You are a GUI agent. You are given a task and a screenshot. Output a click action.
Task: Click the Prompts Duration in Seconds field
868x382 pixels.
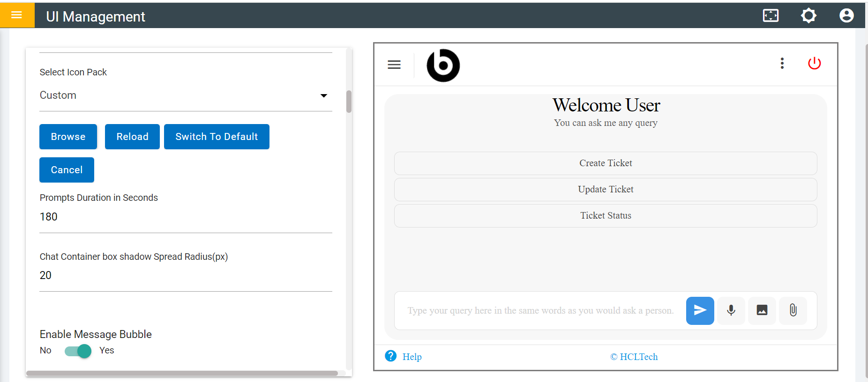(186, 217)
